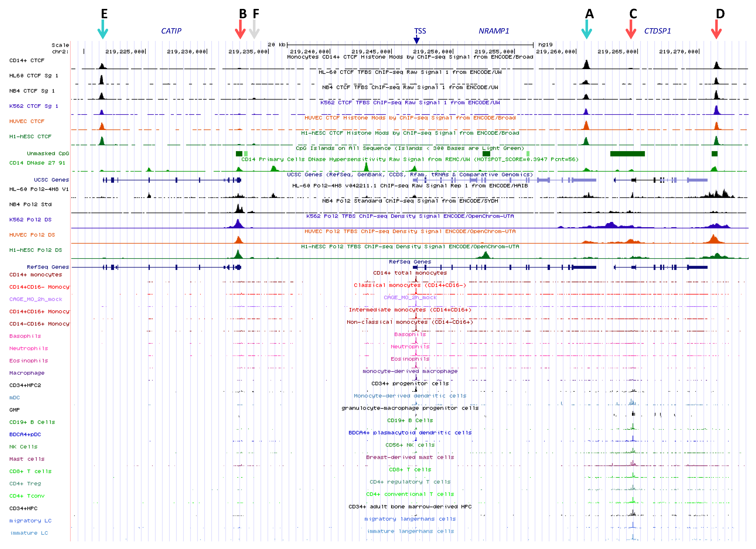Select the CD14+ CTCF track label
The width and height of the screenshot is (756, 549).
click(x=27, y=60)
